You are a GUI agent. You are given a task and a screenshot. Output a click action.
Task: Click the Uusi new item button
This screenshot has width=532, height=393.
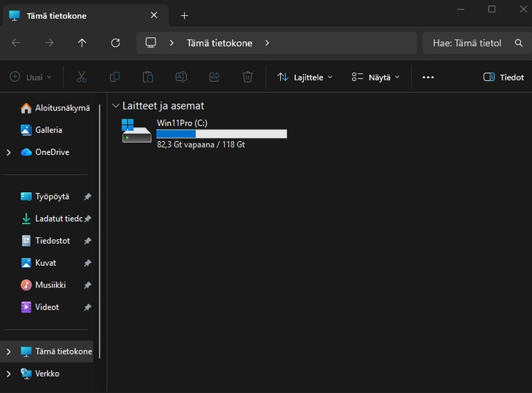31,77
